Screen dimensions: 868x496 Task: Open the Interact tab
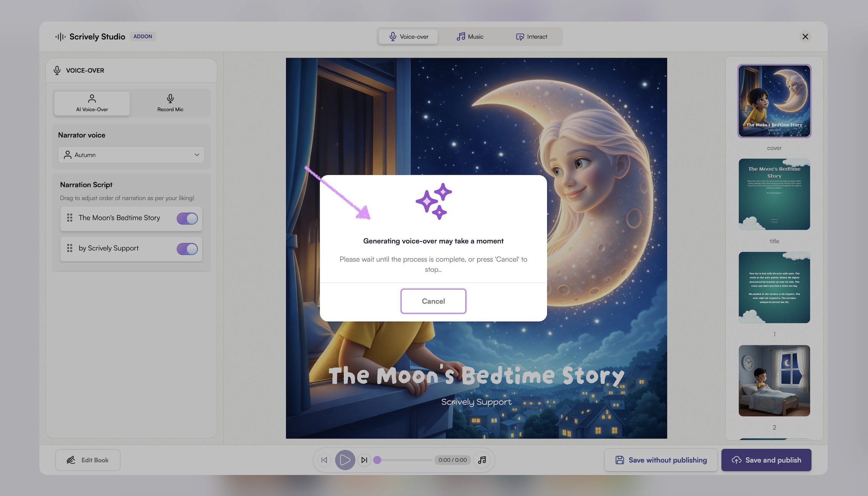pyautogui.click(x=532, y=37)
